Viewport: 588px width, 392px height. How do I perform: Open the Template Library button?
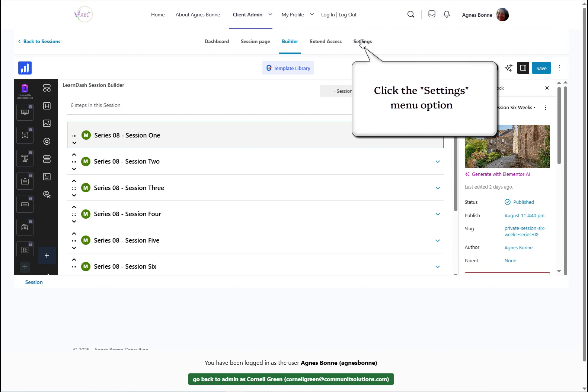288,68
